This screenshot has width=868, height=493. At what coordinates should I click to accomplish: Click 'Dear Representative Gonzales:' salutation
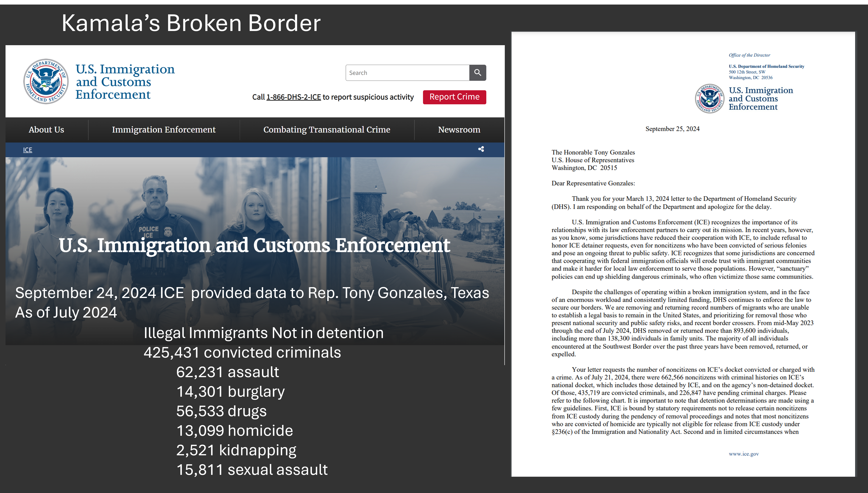pos(593,183)
